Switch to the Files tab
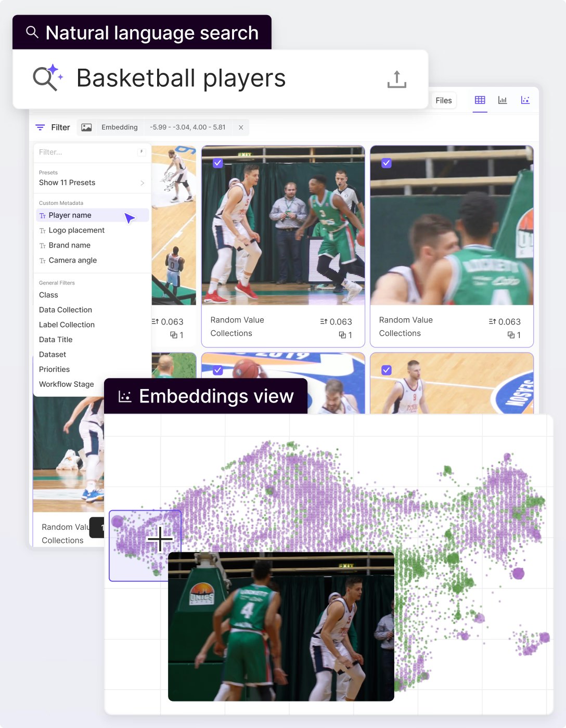 tap(443, 100)
